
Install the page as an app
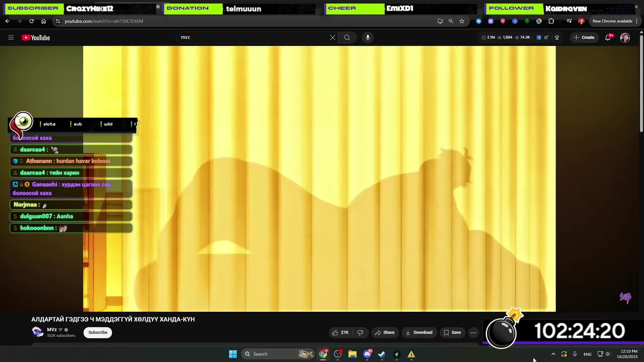(440, 21)
